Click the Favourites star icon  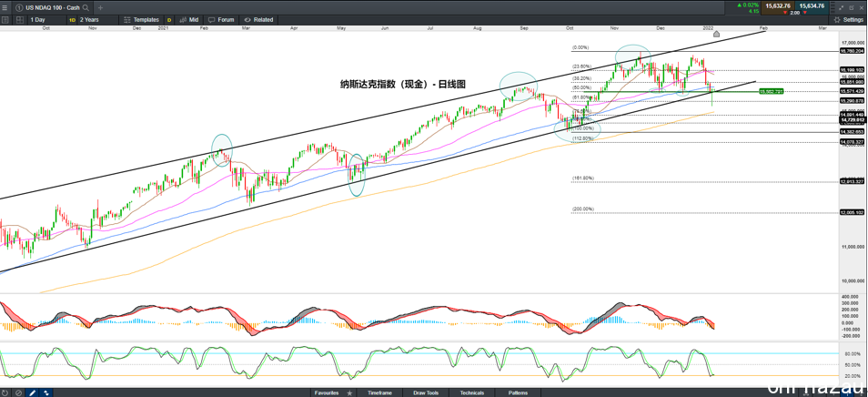tap(349, 392)
